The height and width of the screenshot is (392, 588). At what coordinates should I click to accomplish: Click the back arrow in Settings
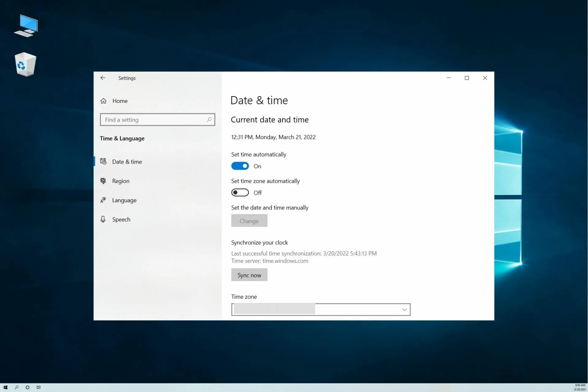click(x=103, y=78)
